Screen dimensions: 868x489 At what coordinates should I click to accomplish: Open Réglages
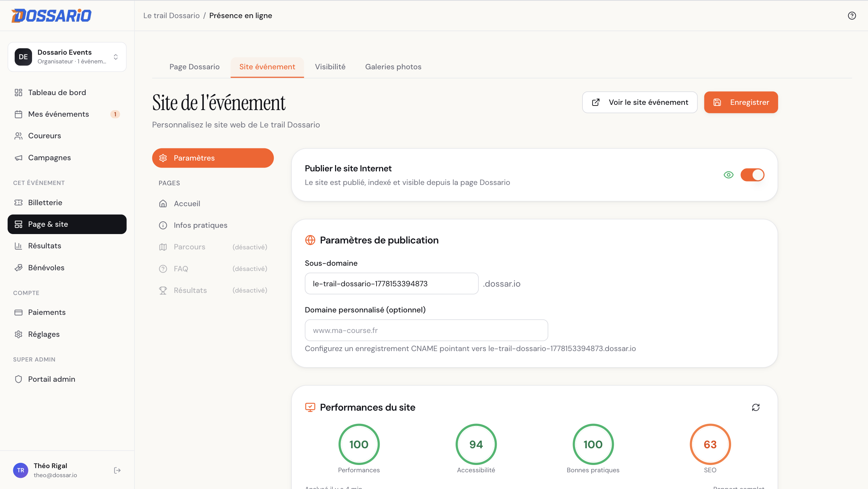(67, 334)
